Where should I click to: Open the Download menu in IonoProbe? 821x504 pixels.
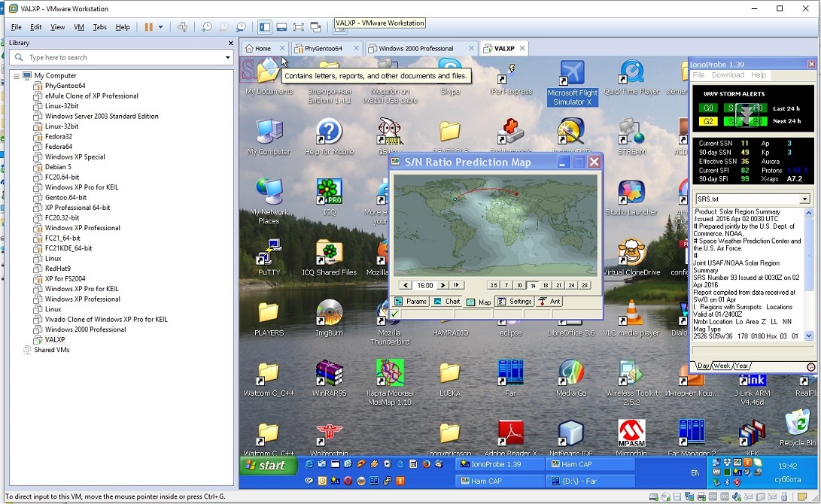[728, 74]
